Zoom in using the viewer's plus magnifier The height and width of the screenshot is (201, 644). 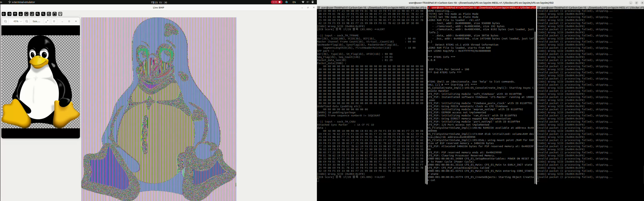click(x=27, y=21)
